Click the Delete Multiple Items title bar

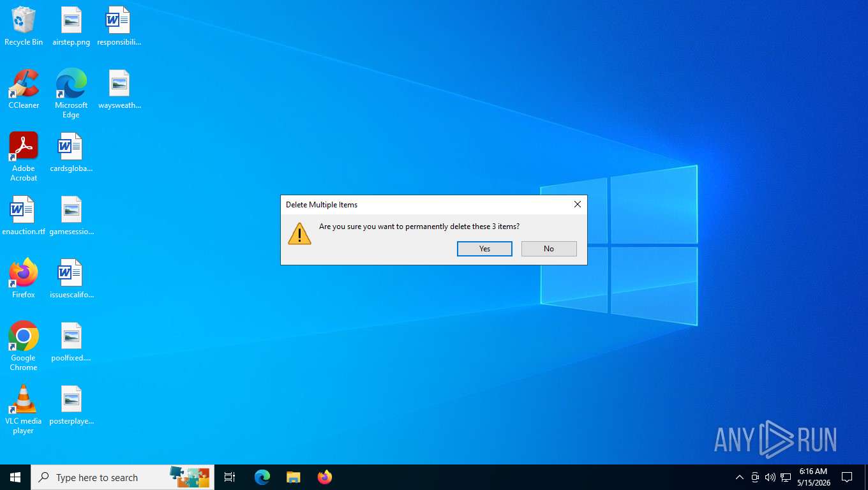pyautogui.click(x=424, y=204)
